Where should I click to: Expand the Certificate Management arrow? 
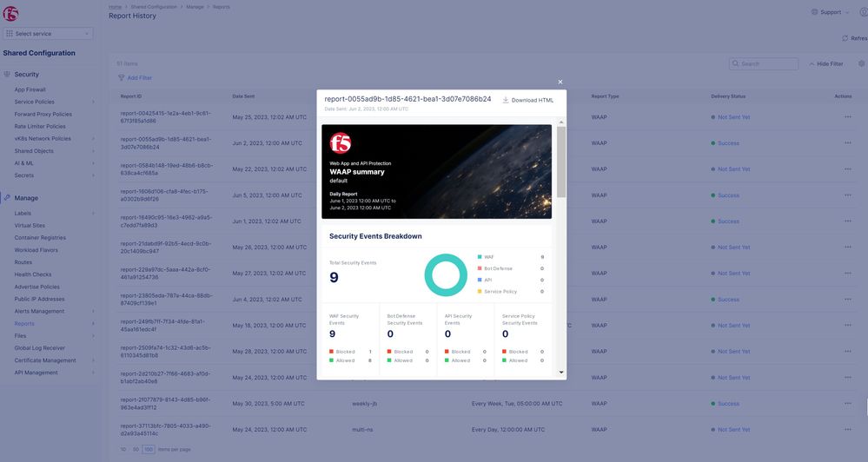[93, 360]
